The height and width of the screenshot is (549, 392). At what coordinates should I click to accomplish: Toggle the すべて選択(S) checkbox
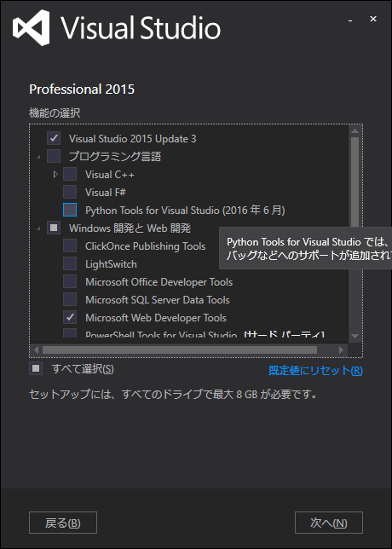(x=36, y=368)
